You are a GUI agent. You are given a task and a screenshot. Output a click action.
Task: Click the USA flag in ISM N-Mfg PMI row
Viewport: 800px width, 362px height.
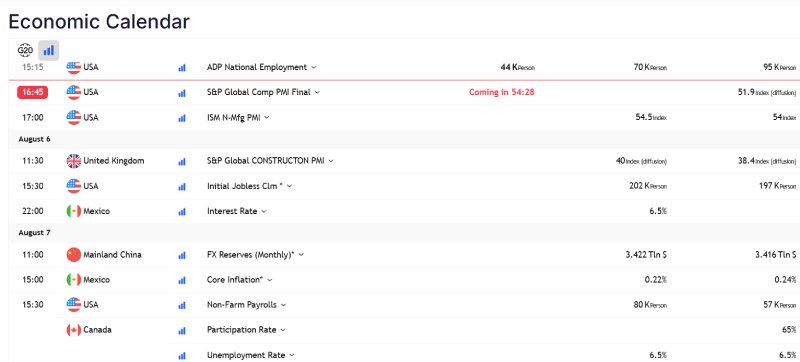coord(73,117)
